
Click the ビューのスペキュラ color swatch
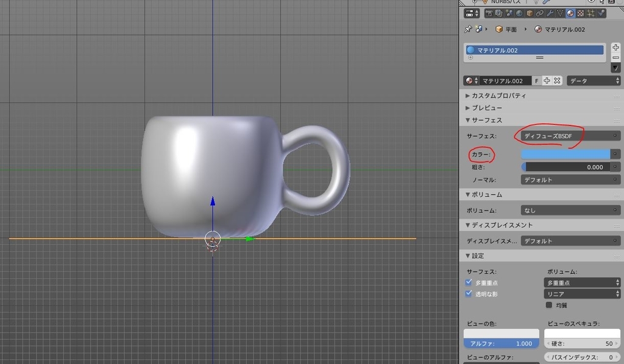582,334
